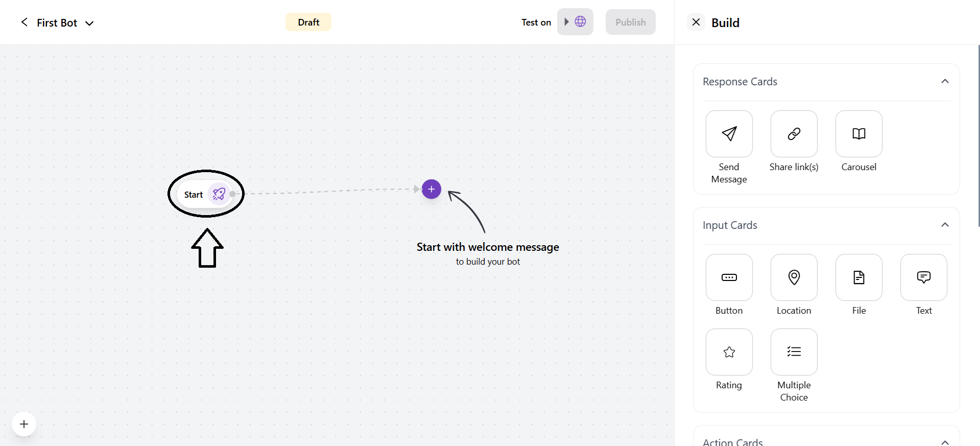Select the Send Message response card

pyautogui.click(x=729, y=134)
